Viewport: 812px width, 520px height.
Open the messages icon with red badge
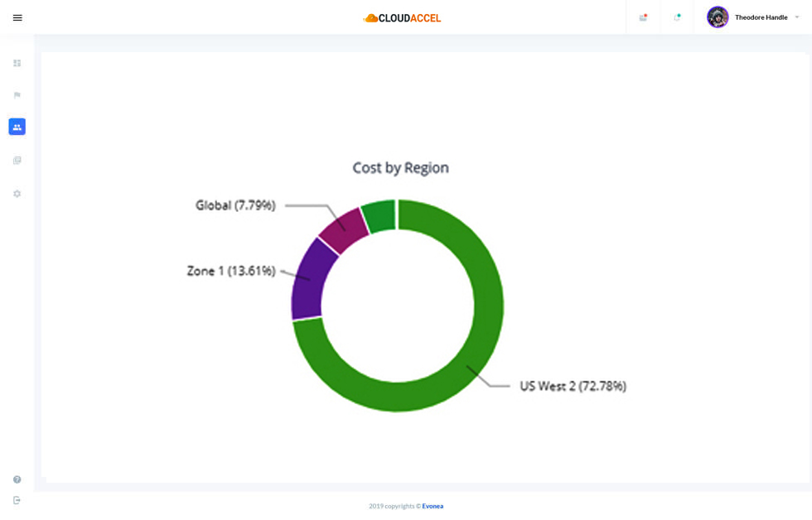(x=643, y=17)
